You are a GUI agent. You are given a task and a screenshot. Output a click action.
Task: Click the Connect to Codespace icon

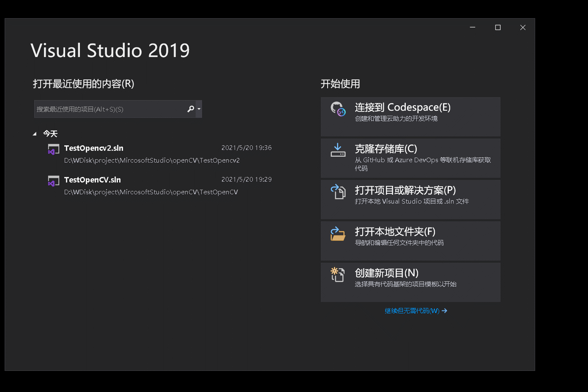(x=338, y=109)
